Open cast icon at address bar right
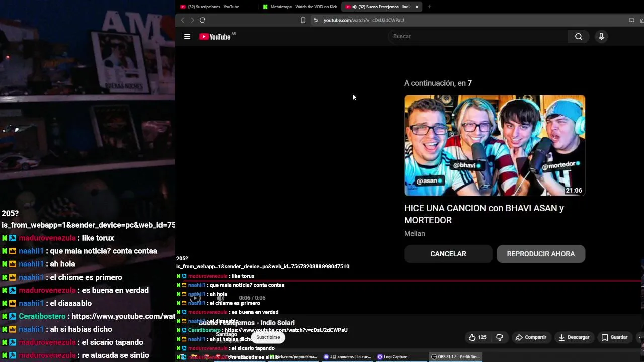 coord(631,20)
